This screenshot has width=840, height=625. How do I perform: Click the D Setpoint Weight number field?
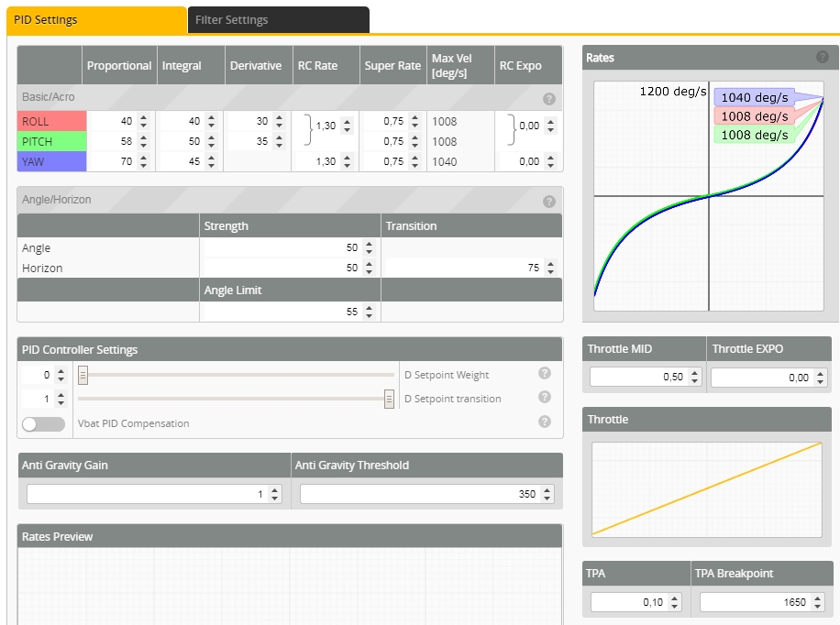pos(44,375)
